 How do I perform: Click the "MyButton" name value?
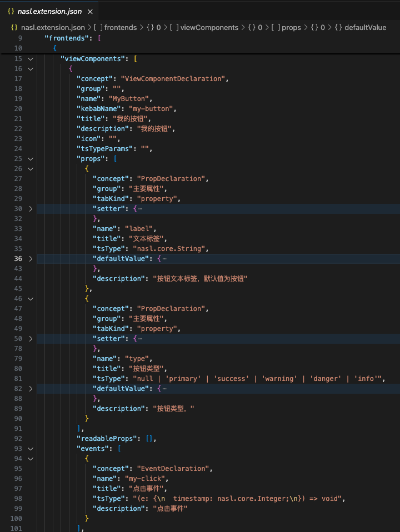[x=129, y=99]
